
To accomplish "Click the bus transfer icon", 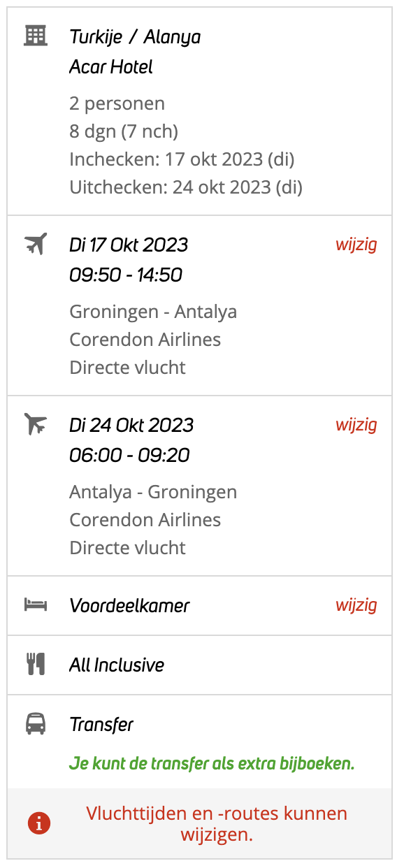I will tap(36, 724).
